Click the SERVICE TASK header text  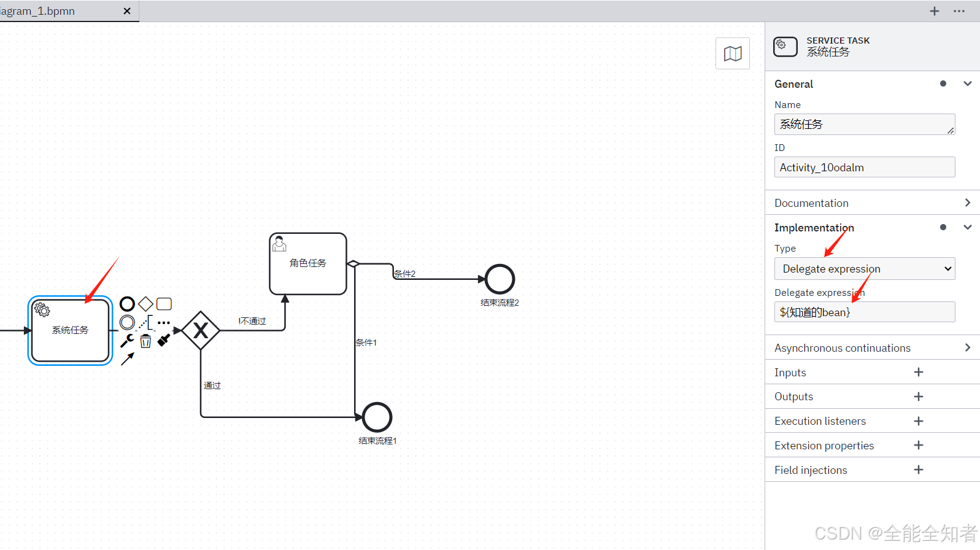pos(838,41)
